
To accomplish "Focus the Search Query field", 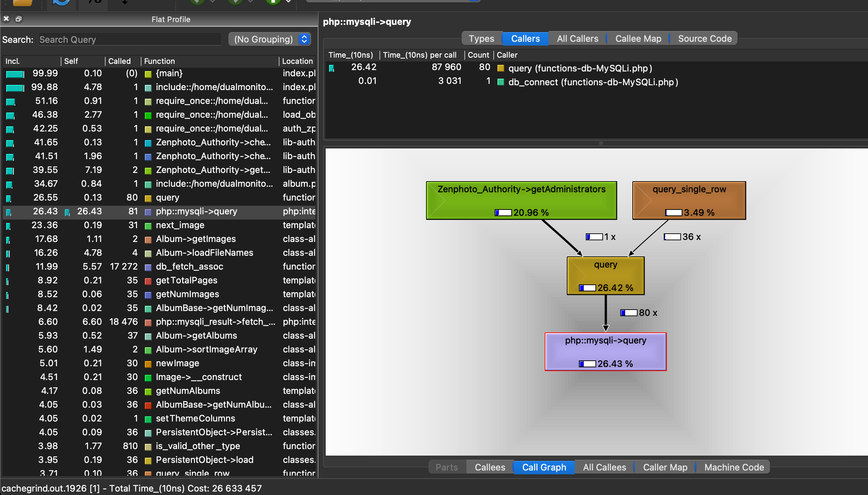I will pos(129,39).
